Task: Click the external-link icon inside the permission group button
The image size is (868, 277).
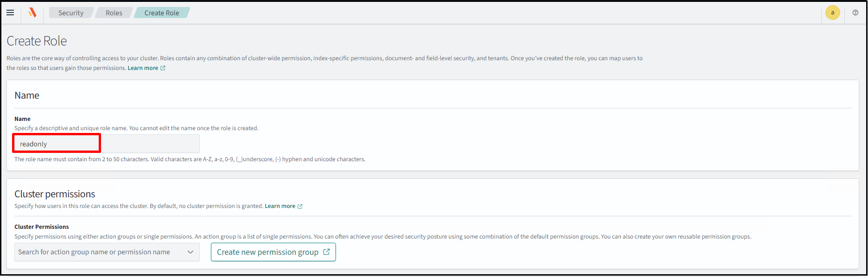Action: [326, 252]
